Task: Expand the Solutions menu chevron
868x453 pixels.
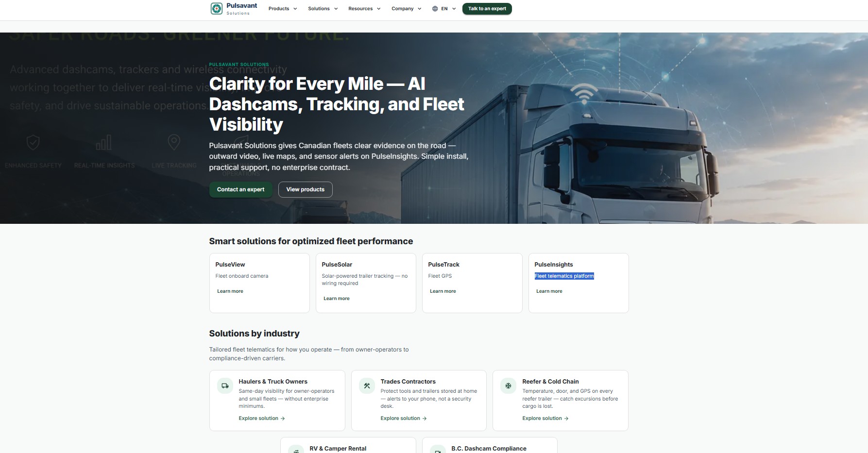Action: (x=336, y=9)
